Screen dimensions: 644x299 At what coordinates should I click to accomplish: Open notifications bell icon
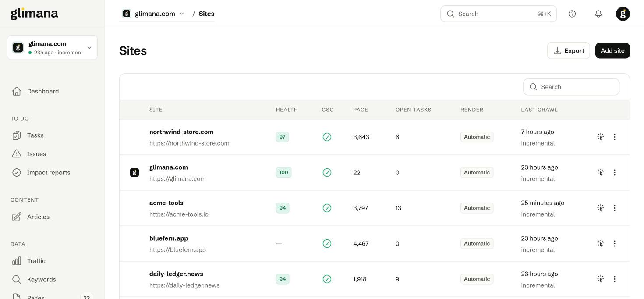coord(598,14)
